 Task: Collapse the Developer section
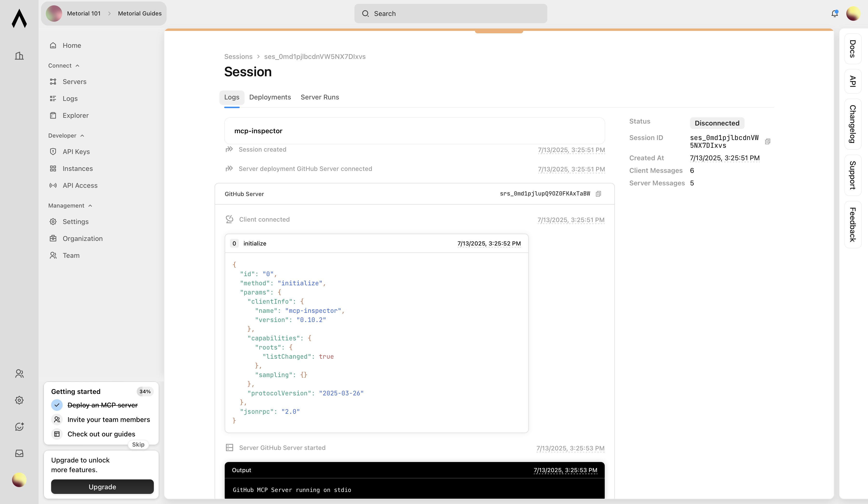coord(82,135)
